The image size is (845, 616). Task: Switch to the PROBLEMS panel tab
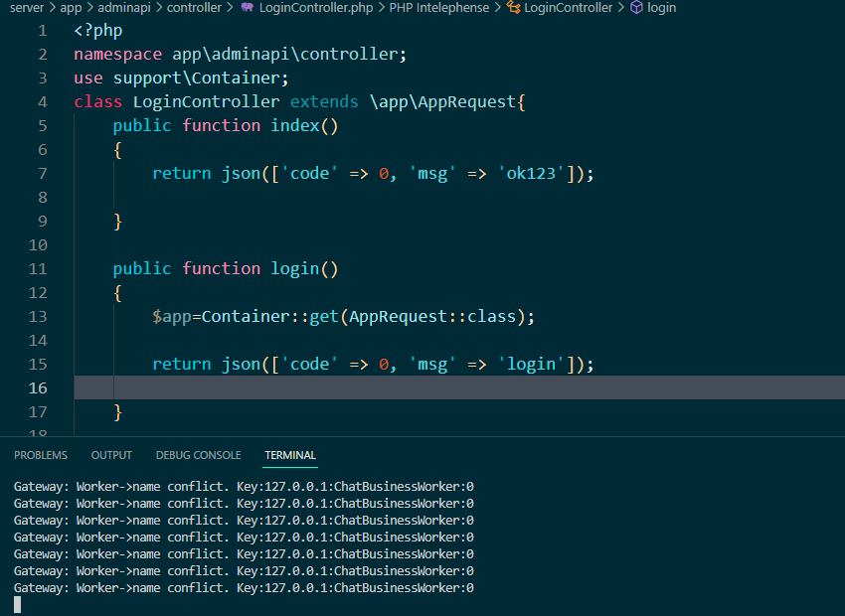(x=41, y=455)
